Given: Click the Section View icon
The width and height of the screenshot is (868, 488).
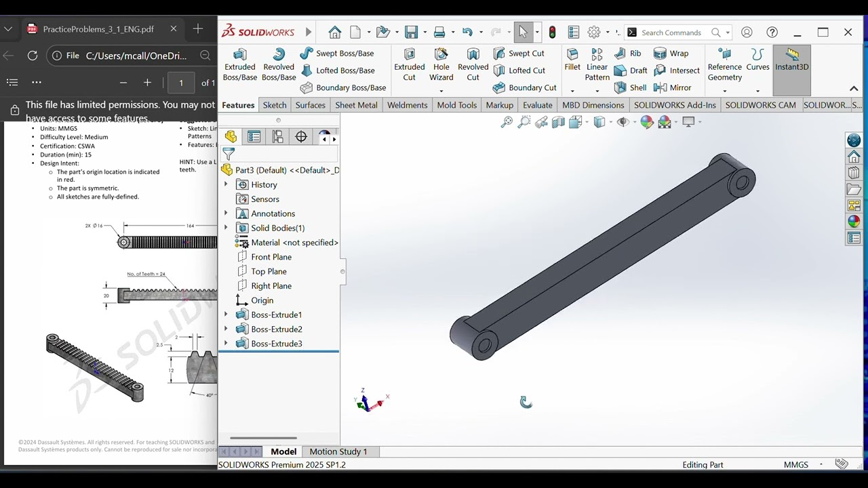Looking at the screenshot, I should click(x=558, y=122).
